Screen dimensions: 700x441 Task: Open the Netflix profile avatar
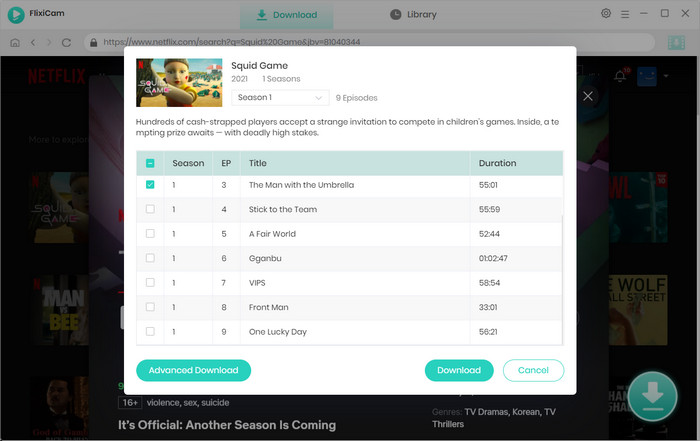point(646,76)
